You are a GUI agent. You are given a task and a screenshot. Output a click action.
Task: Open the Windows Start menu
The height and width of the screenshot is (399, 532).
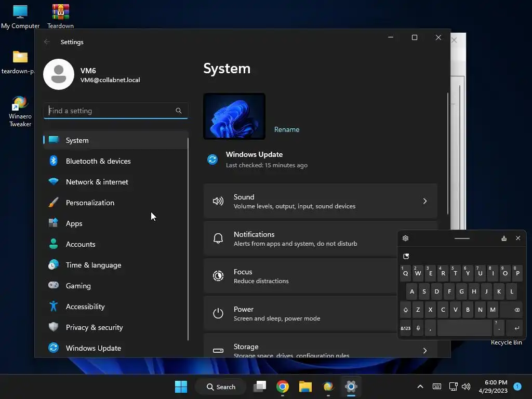coord(181,387)
